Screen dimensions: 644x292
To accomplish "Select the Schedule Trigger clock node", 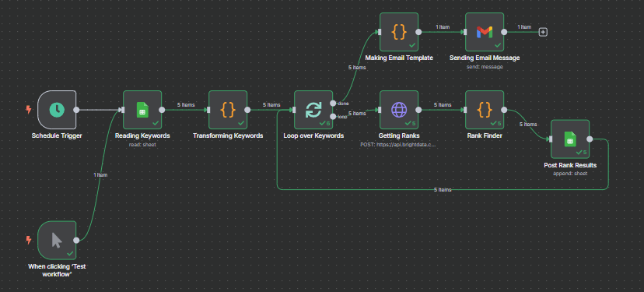I will (57, 110).
